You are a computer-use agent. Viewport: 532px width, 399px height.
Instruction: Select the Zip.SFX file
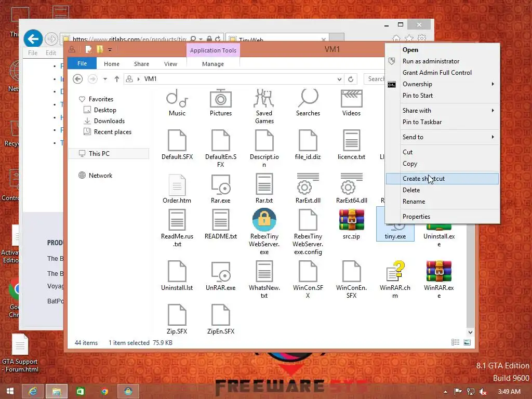coord(177,320)
